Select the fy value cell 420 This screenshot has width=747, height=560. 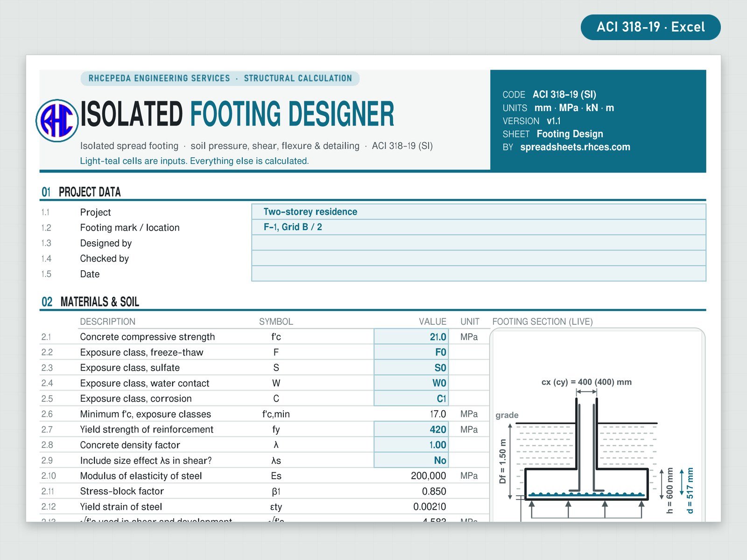tap(411, 429)
